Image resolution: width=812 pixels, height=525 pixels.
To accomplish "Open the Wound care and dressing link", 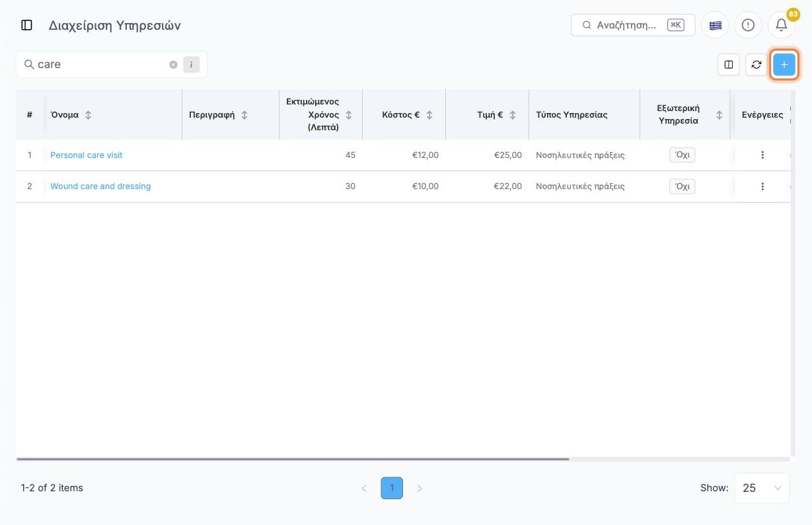I will coord(100,186).
